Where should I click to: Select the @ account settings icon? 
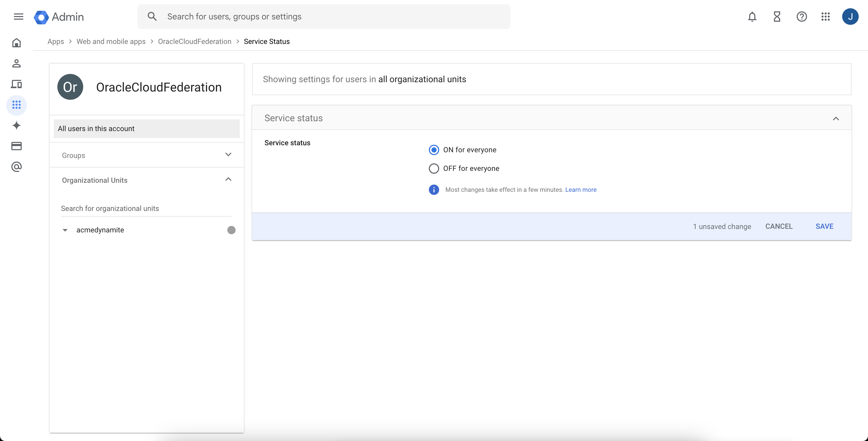coord(16,167)
